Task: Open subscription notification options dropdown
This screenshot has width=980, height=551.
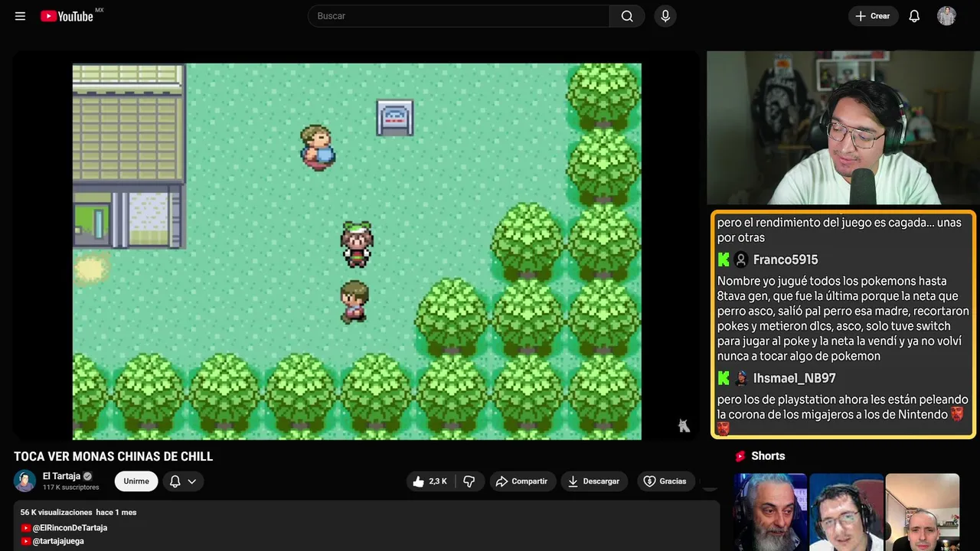Action: coord(183,481)
